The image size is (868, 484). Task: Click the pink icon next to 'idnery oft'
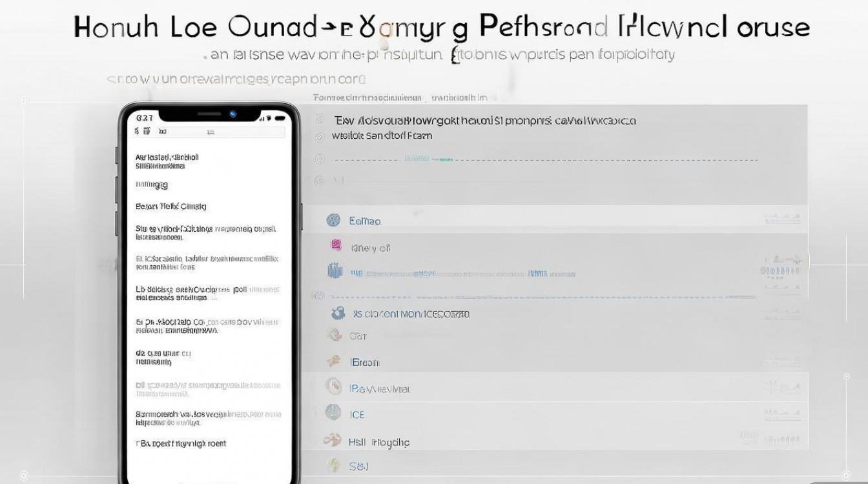pyautogui.click(x=336, y=245)
